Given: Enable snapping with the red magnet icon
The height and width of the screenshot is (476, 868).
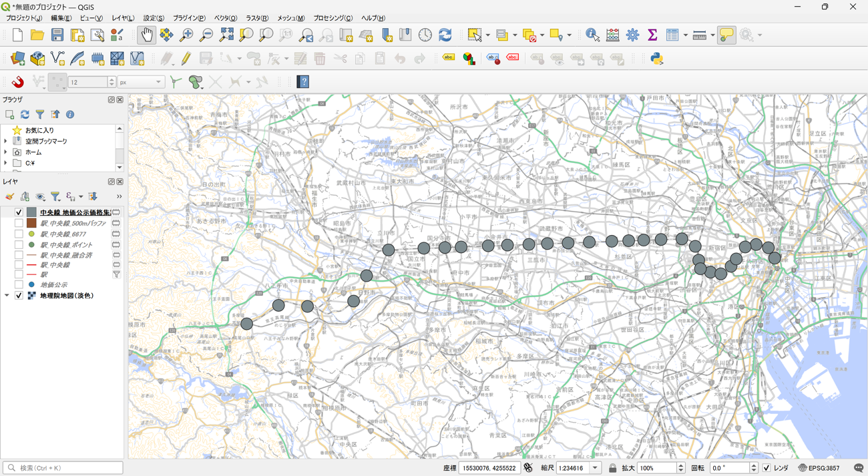Looking at the screenshot, I should tap(17, 82).
